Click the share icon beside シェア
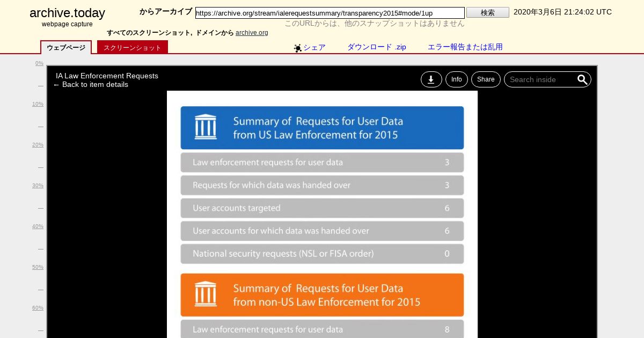This screenshot has height=338, width=644. click(x=298, y=48)
